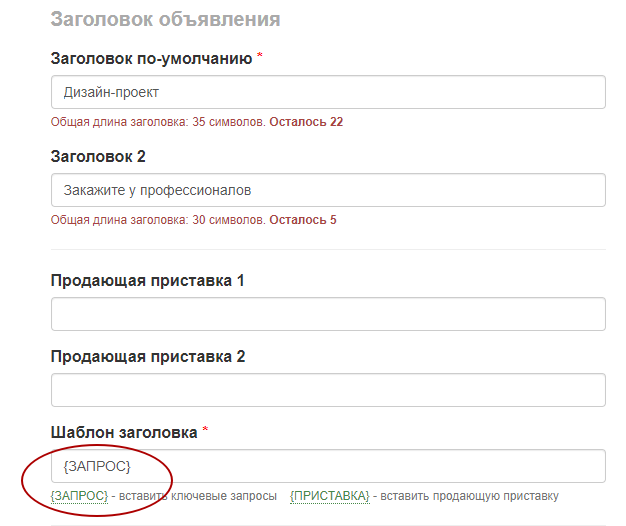Click the 'Заголовок 2' label
The width and height of the screenshot is (626, 526).
coord(98,156)
